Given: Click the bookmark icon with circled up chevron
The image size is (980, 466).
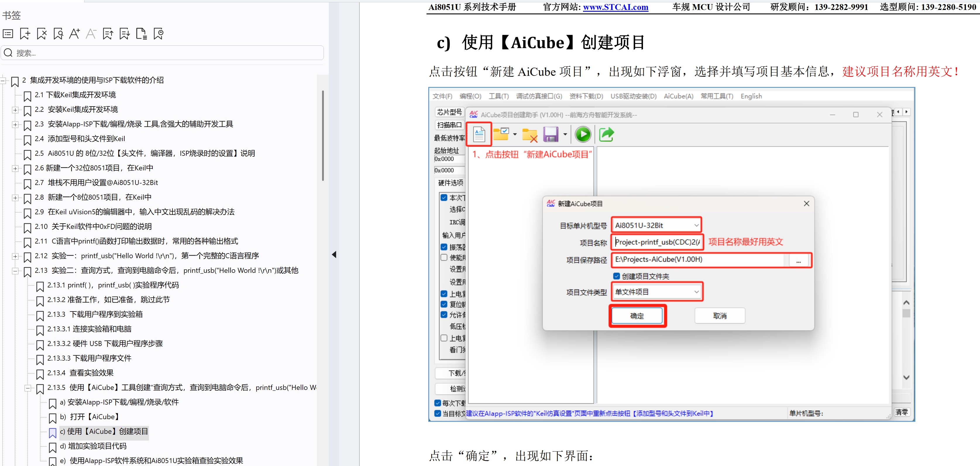Looking at the screenshot, I should point(158,34).
